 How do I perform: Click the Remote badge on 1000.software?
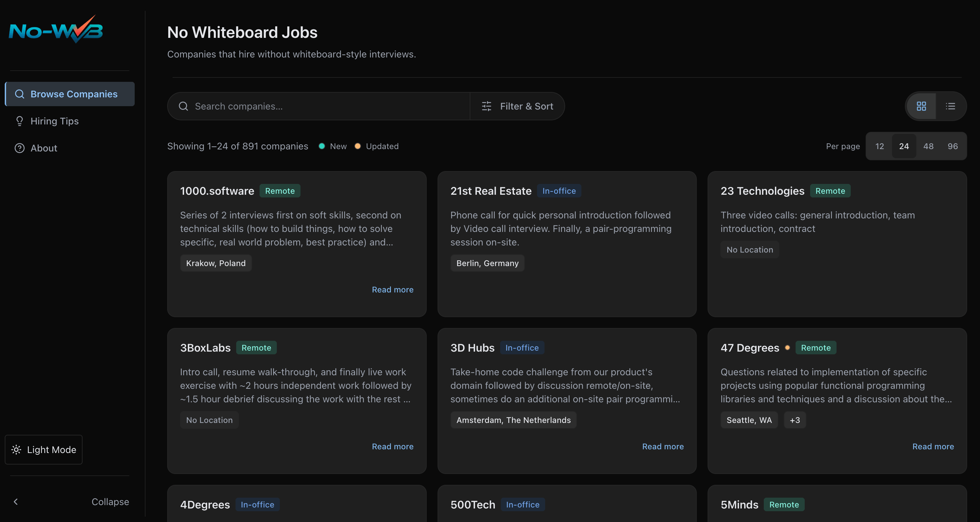click(x=280, y=190)
